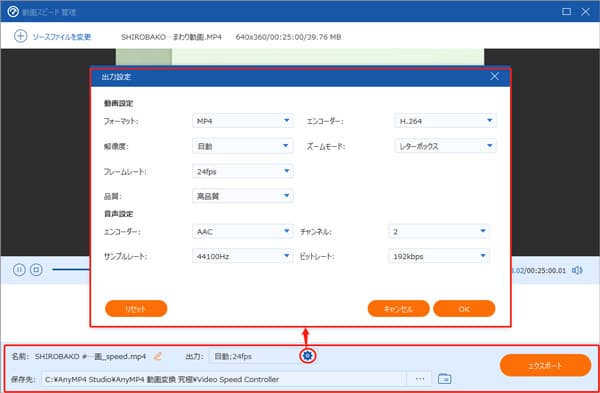Click the リセット button
600x393 pixels.
coord(136,308)
